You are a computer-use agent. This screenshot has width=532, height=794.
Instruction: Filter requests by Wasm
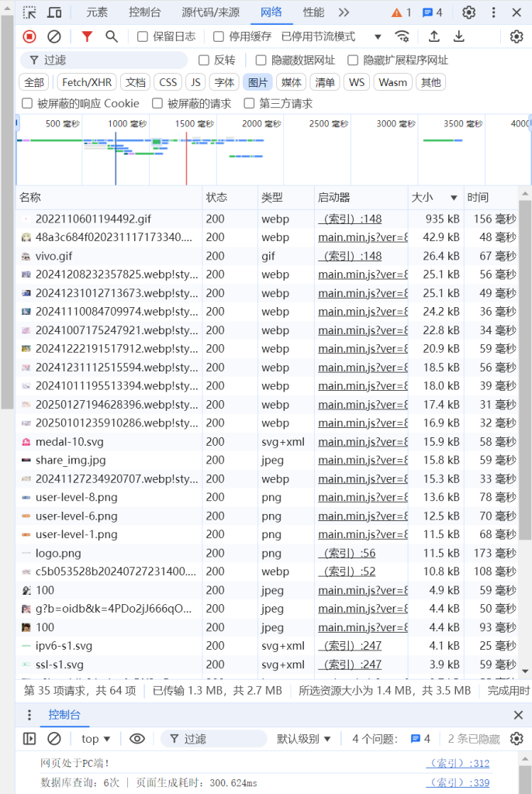[x=392, y=82]
